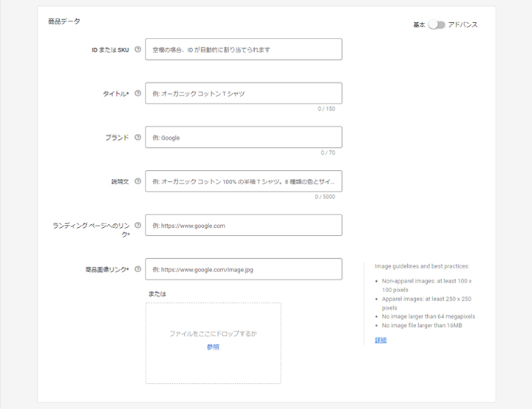532x409 pixels.
Task: Show help icon info for 説明文
Action: click(138, 181)
